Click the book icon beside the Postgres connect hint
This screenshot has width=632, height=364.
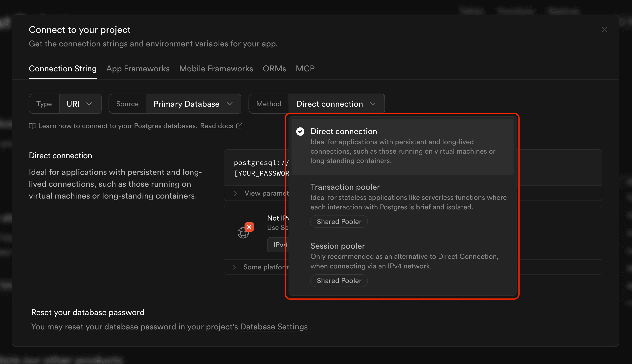tap(32, 126)
